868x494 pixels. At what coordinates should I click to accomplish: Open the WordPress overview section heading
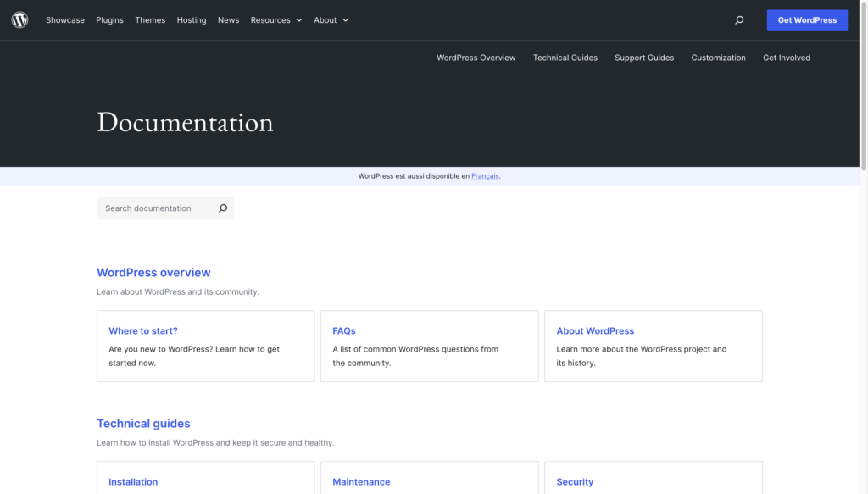pyautogui.click(x=153, y=272)
